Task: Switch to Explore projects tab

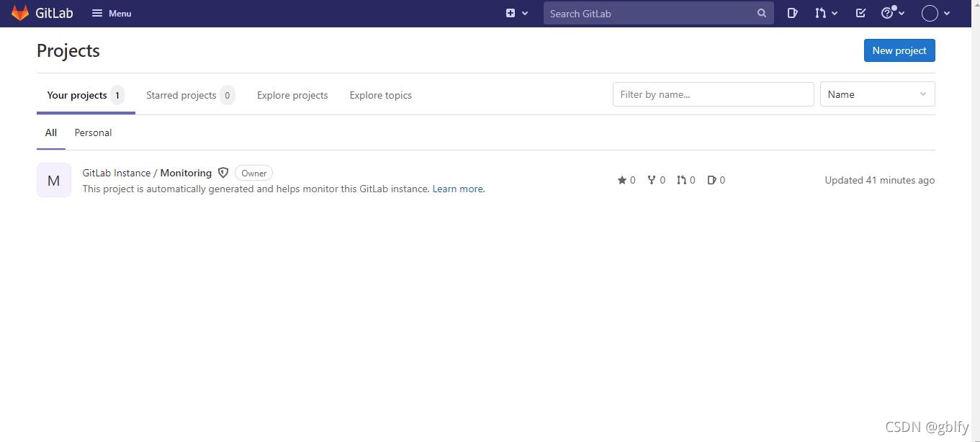Action: (292, 95)
